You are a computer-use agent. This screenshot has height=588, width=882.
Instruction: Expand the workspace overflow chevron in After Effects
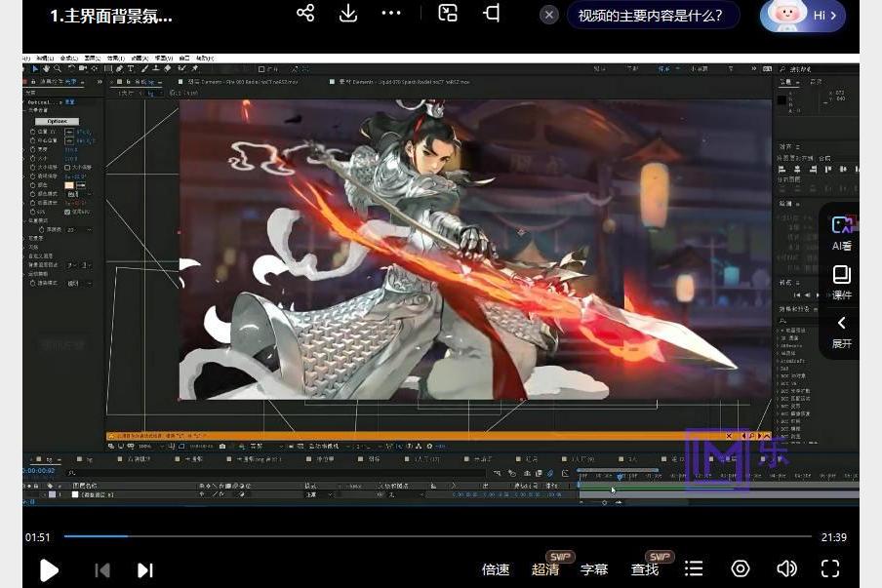754,68
